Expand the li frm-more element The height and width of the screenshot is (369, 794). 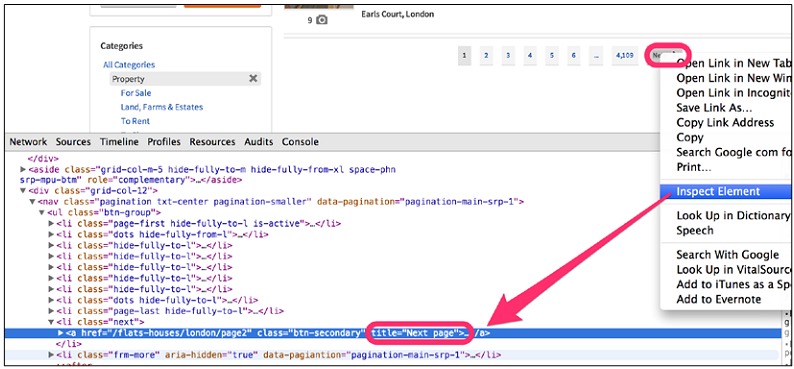click(51, 354)
